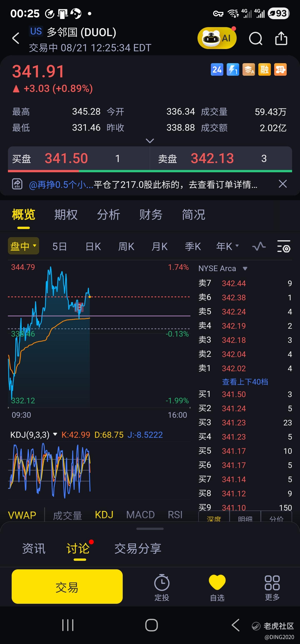This screenshot has height=644, width=300.
Task: Switch to the 财务 tab
Action: (x=151, y=215)
